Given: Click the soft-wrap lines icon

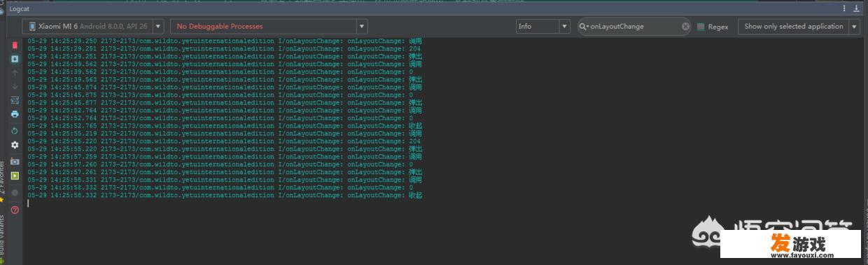Looking at the screenshot, I should (15, 100).
